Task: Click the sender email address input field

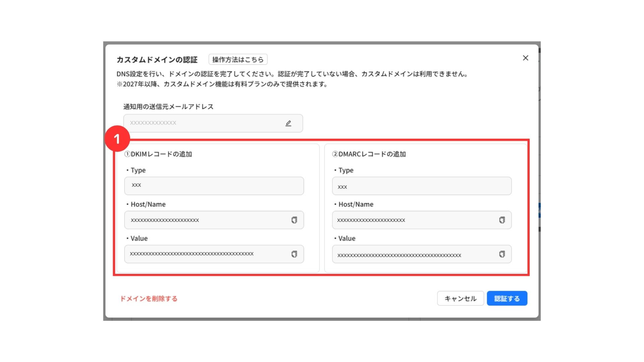Action: point(201,123)
